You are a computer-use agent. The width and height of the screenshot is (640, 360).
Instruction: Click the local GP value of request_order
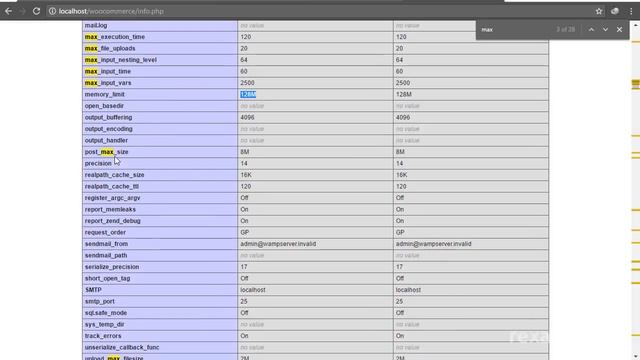point(244,232)
